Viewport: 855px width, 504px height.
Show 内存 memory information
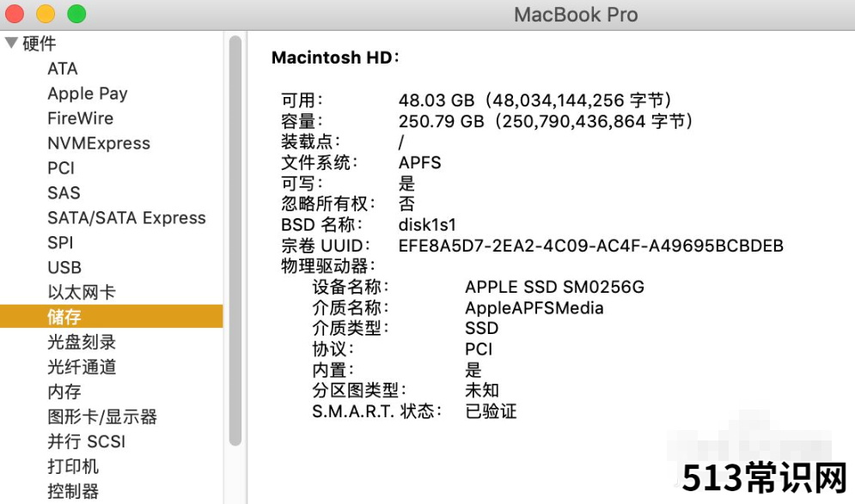[x=64, y=392]
